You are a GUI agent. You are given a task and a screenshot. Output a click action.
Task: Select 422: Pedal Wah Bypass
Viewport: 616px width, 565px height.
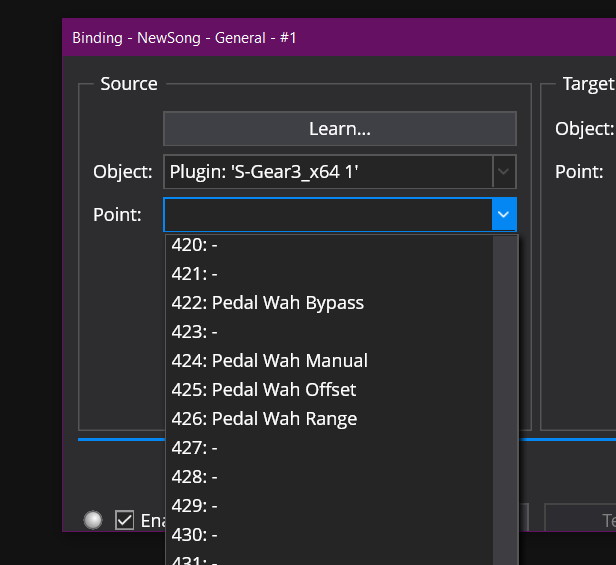coord(329,303)
